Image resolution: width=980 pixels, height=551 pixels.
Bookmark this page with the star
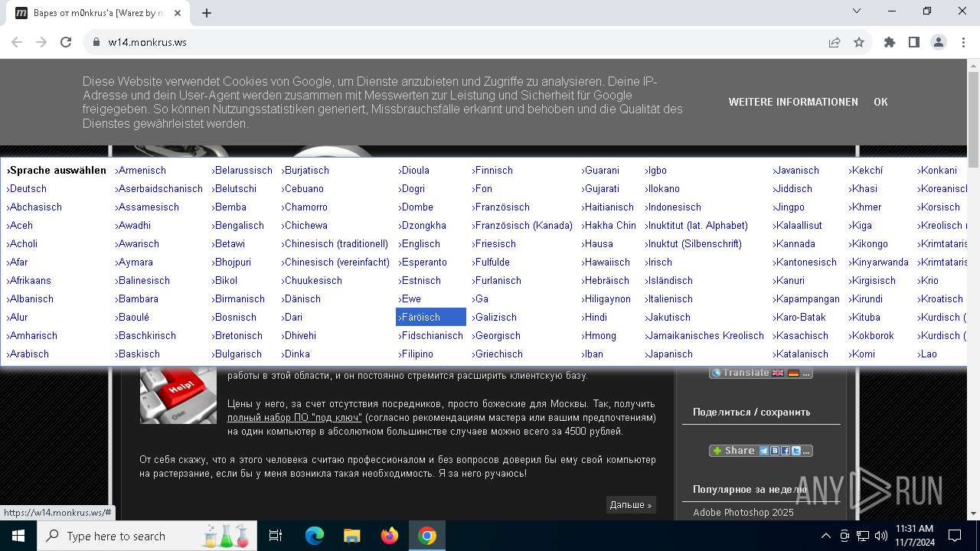click(859, 42)
